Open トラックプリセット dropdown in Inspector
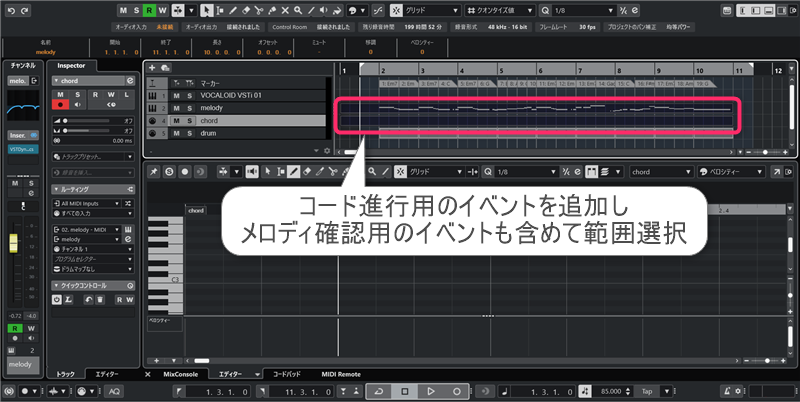Screen dimensions: 800x402 click(x=93, y=157)
